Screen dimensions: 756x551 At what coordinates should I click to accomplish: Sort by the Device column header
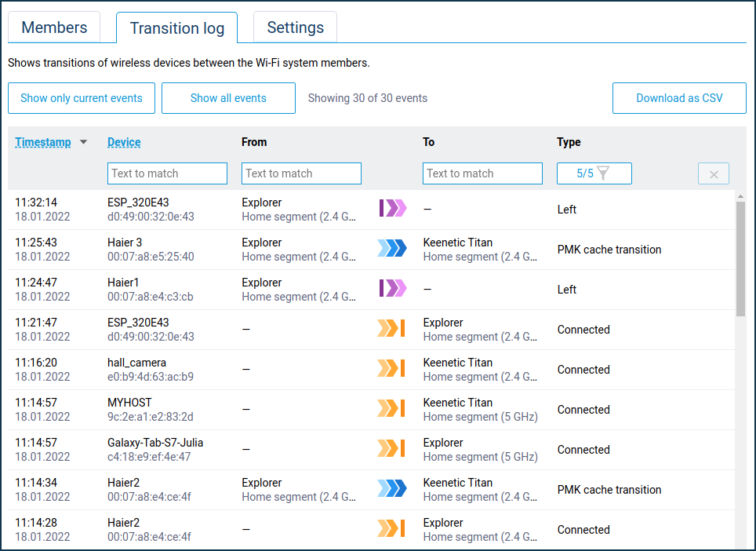coord(124,142)
